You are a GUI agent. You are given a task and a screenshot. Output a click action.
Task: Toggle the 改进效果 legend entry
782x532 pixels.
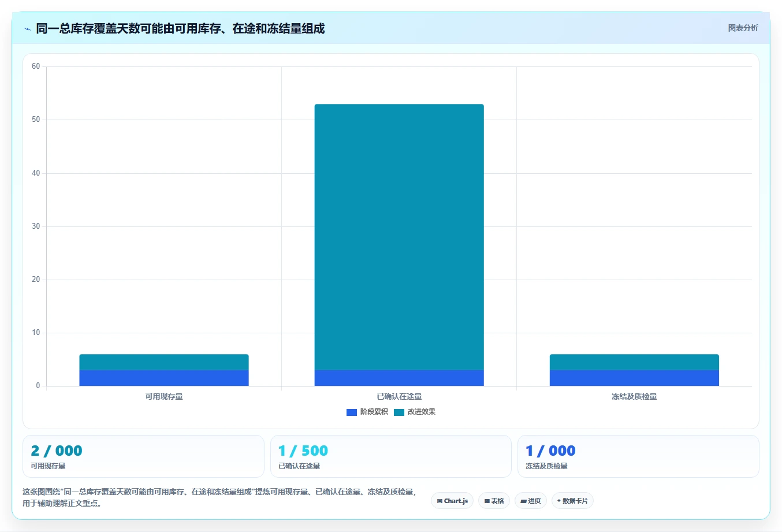[415, 412]
